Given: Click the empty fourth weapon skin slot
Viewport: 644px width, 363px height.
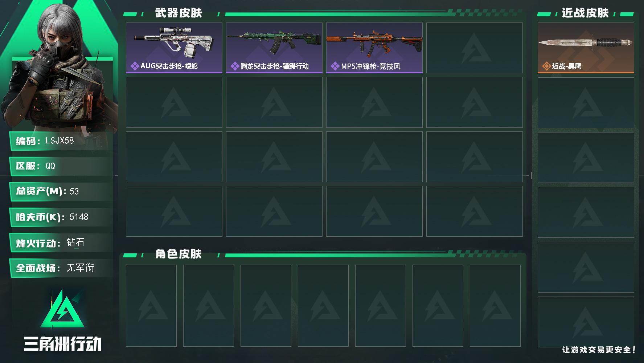Looking at the screenshot, I should (475, 48).
